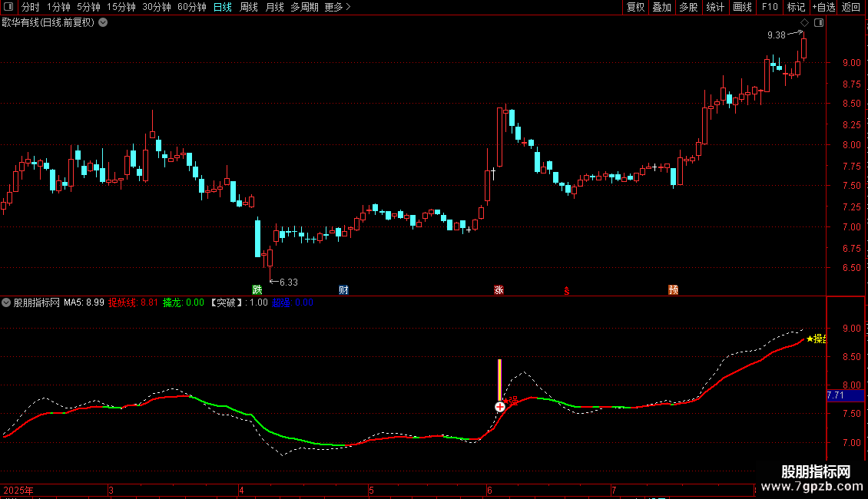The width and height of the screenshot is (868, 499).
Task: Click the diamond icon above the price chart
Action: pos(804,23)
